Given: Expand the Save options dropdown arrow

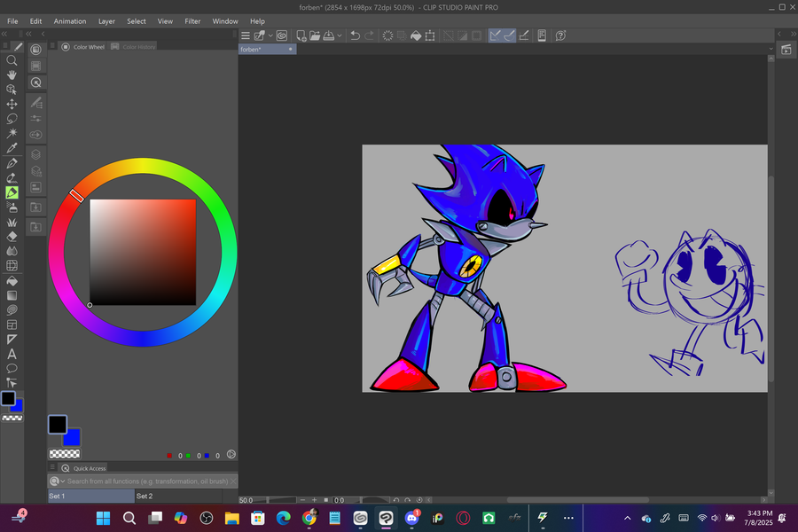Looking at the screenshot, I should 340,35.
